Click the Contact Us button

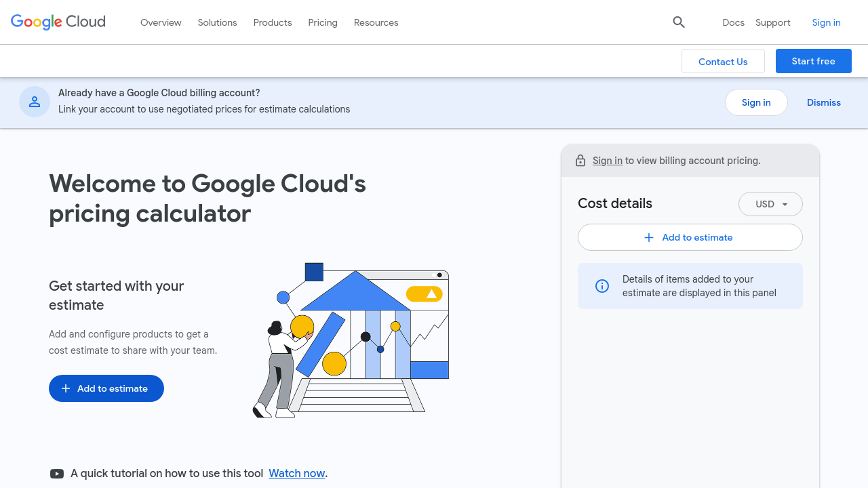coord(723,62)
